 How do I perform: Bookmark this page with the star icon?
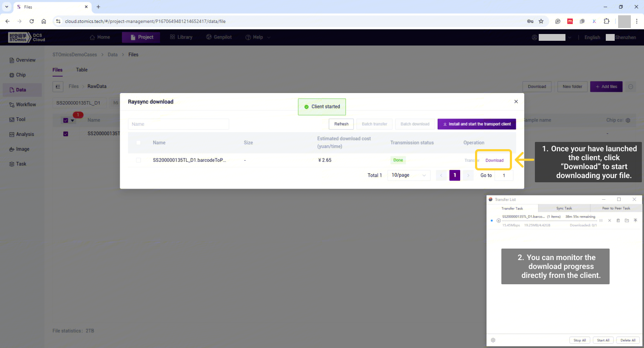[541, 21]
